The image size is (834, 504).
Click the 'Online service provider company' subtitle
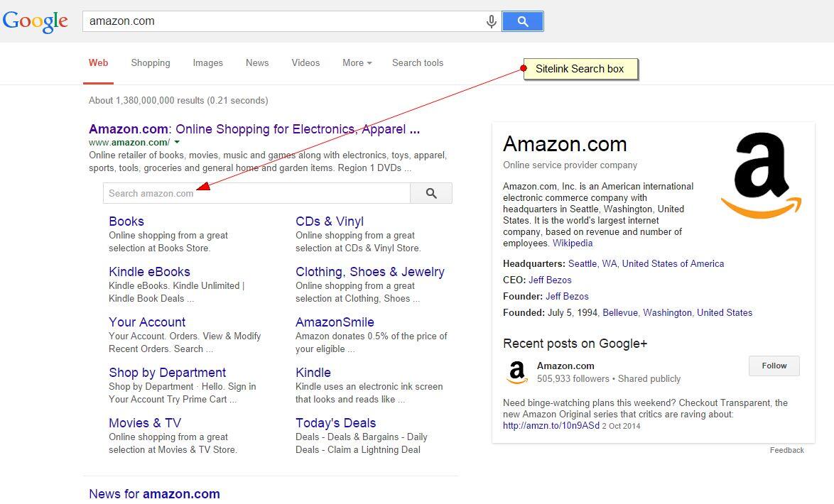pos(570,165)
